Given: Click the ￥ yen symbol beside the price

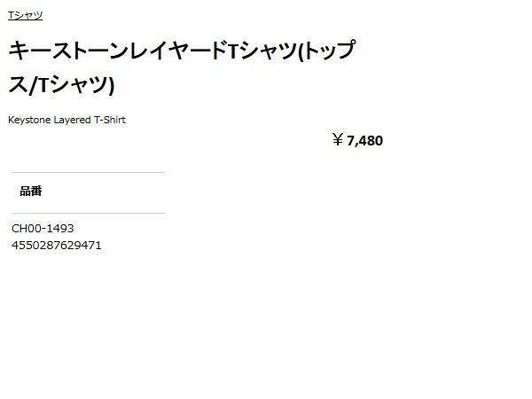Looking at the screenshot, I should coord(337,139).
